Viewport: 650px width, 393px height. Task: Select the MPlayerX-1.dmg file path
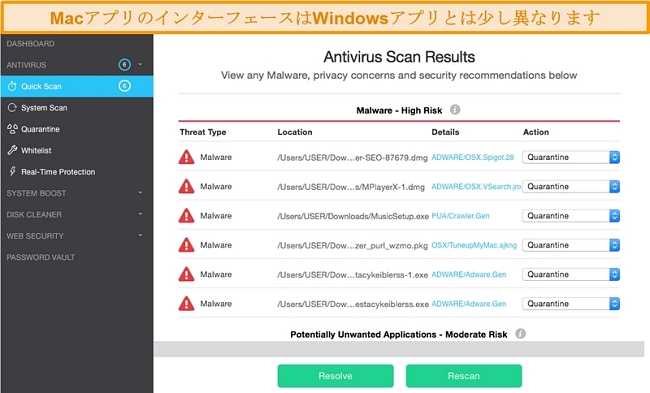[x=351, y=187]
